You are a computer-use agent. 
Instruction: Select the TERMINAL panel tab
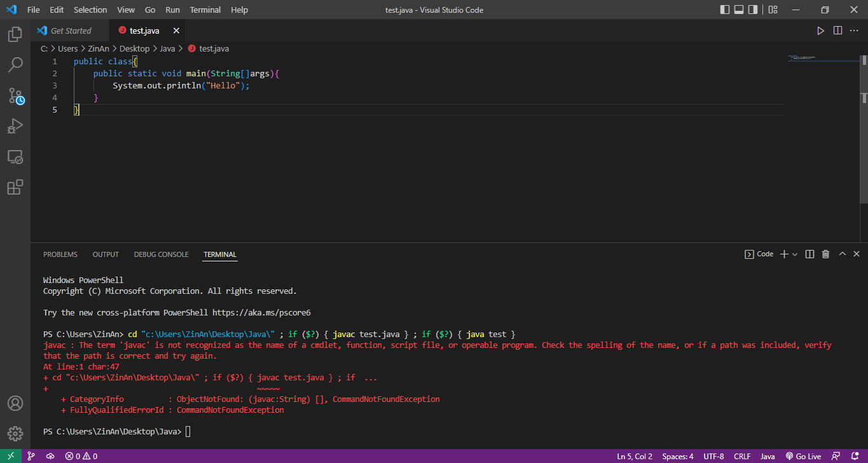220,254
